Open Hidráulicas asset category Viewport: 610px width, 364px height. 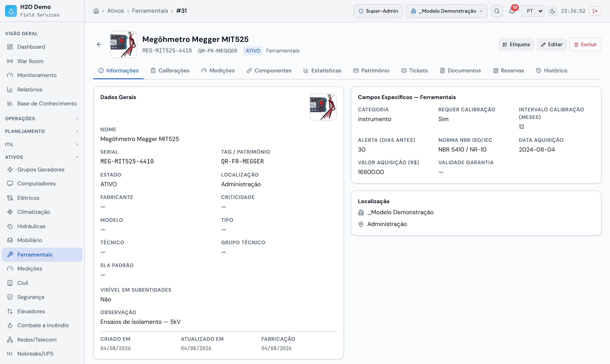42,226
